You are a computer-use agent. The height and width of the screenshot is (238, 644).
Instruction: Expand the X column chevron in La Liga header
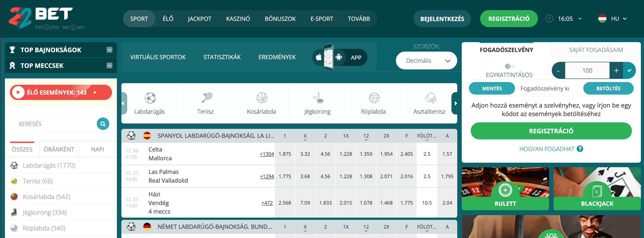(x=305, y=140)
